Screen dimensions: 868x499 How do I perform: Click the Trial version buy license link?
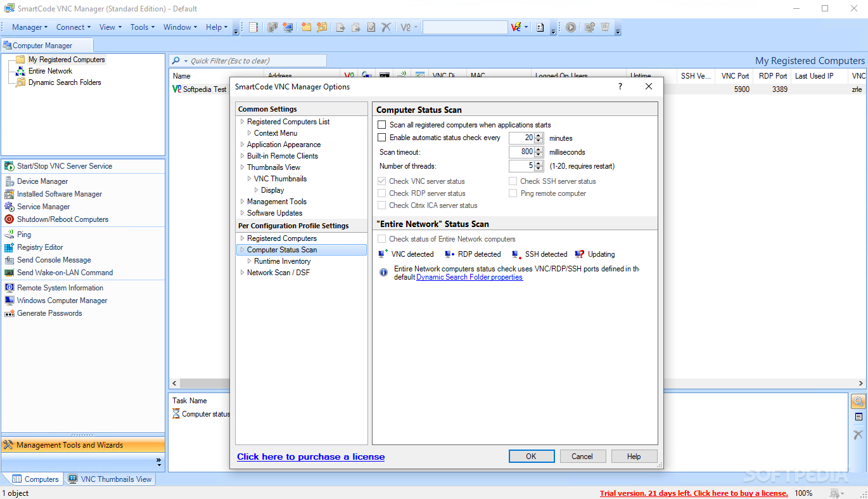694,493
